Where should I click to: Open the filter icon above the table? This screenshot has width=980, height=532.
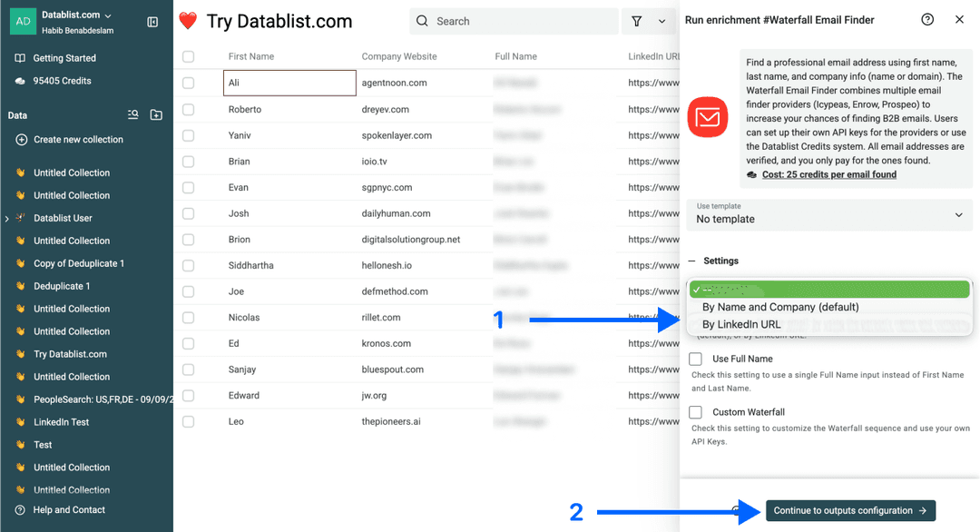pyautogui.click(x=637, y=20)
